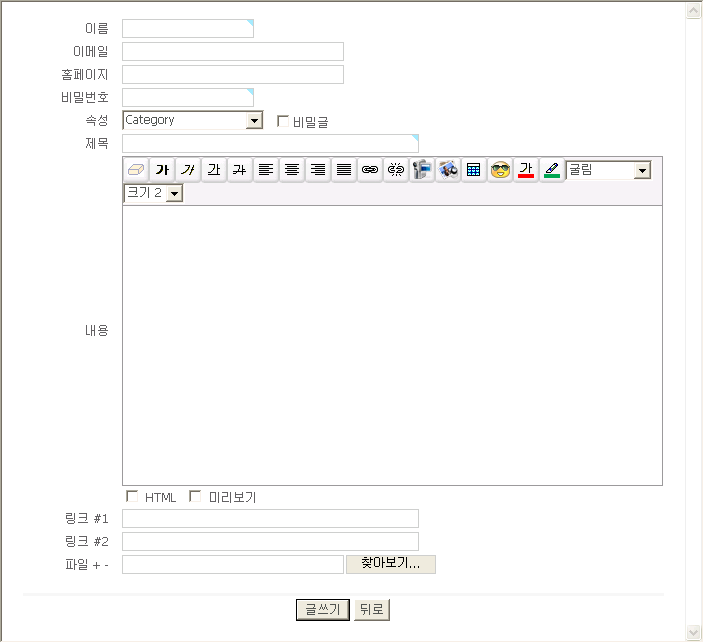
Task: Focus the 제목 title field
Action: [x=271, y=144]
